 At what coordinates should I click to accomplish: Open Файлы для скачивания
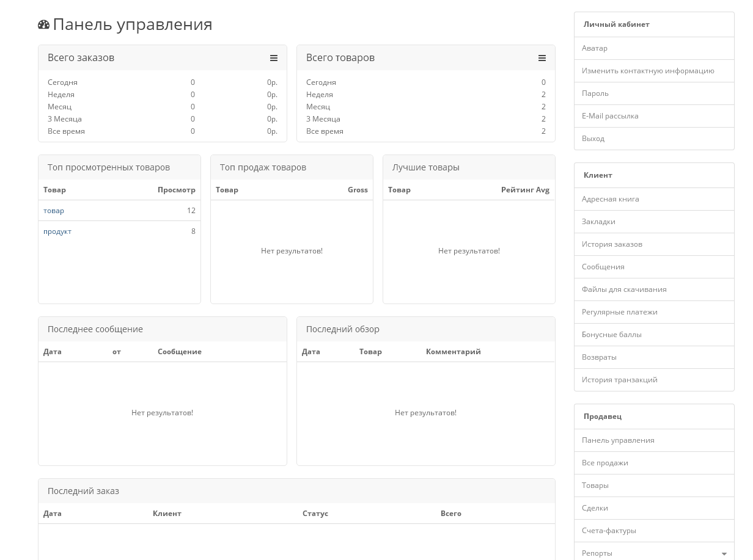click(x=624, y=289)
